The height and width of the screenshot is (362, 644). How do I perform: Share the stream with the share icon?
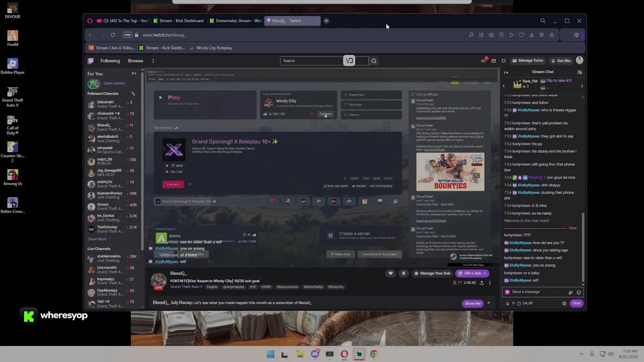tap(481, 283)
